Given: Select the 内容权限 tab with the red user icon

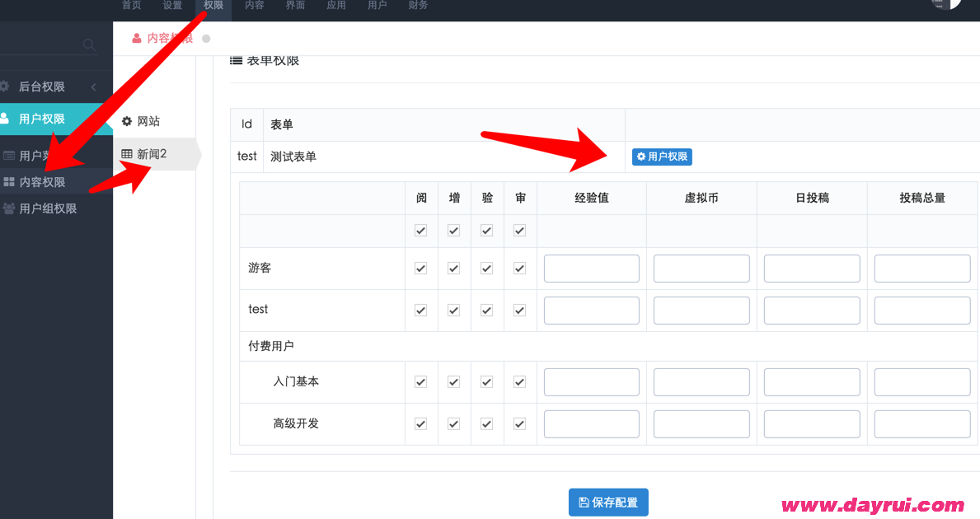Looking at the screenshot, I should (162, 38).
